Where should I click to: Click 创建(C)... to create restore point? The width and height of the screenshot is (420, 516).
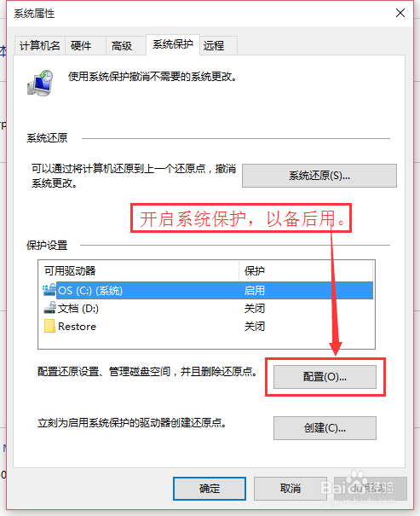point(325,428)
